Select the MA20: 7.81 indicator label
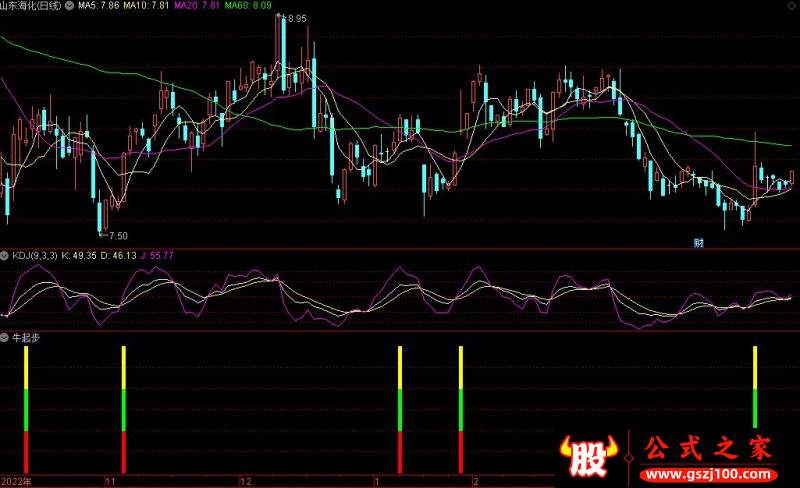 tap(200, 5)
